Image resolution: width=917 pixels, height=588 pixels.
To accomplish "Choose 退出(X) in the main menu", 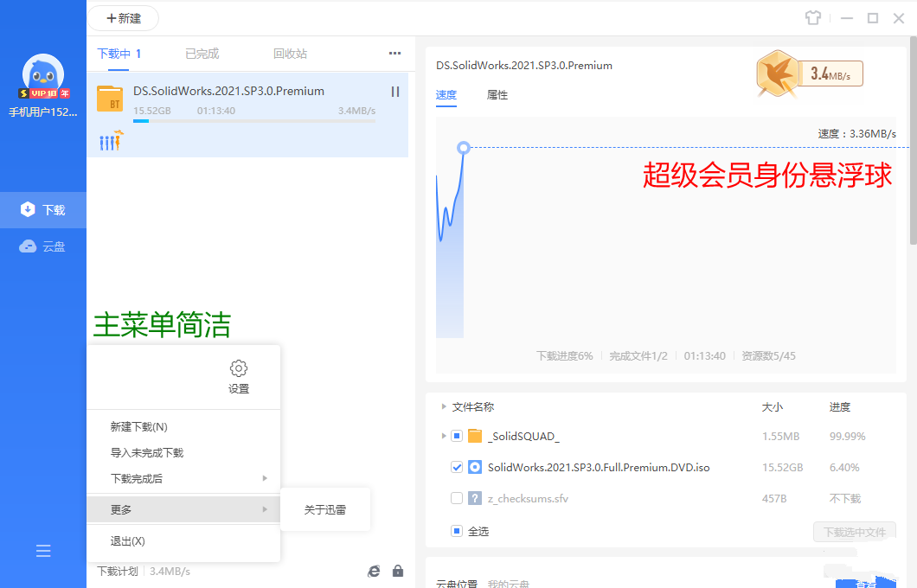I will (x=127, y=541).
